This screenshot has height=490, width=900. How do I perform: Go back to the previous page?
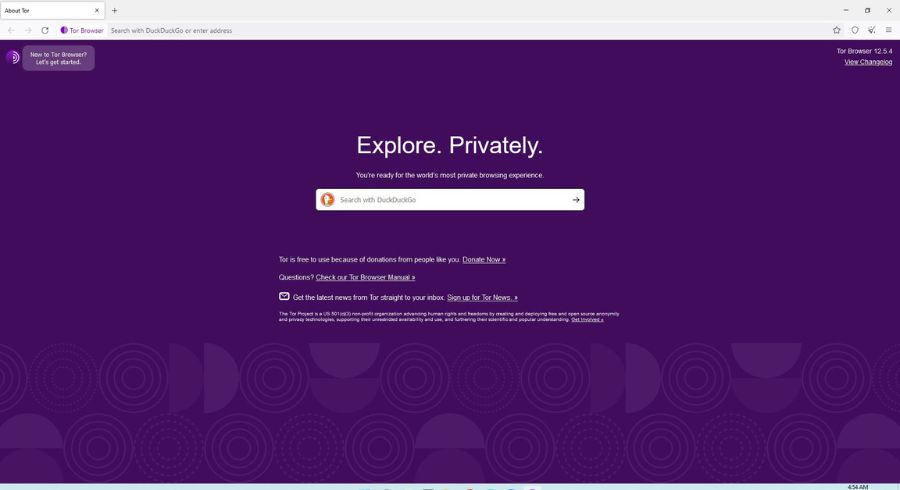pos(11,30)
